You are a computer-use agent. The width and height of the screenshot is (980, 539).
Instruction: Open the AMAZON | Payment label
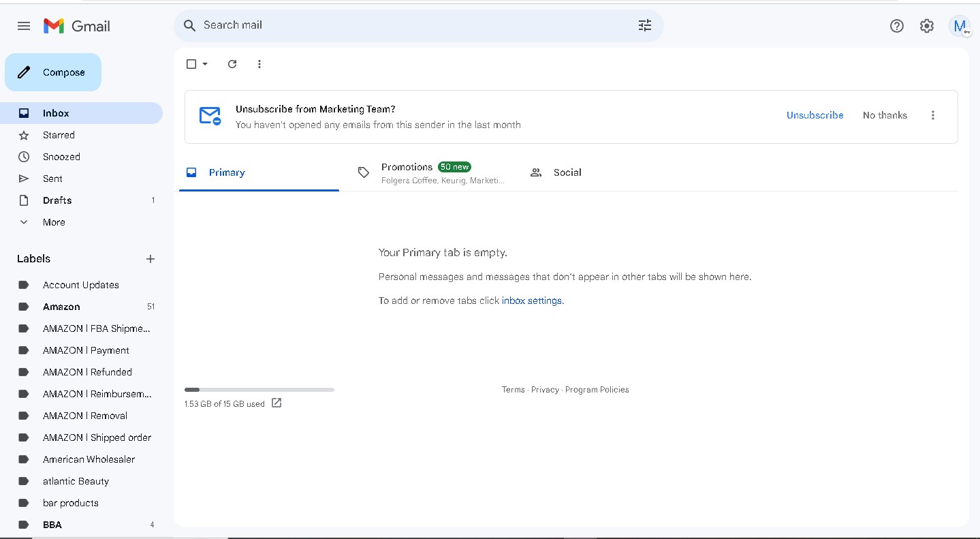pyautogui.click(x=81, y=350)
